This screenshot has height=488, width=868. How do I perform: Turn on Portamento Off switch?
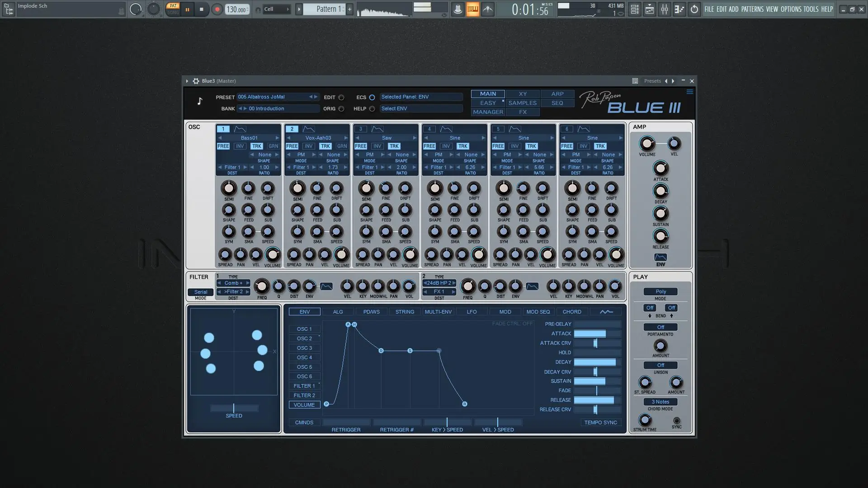point(660,327)
